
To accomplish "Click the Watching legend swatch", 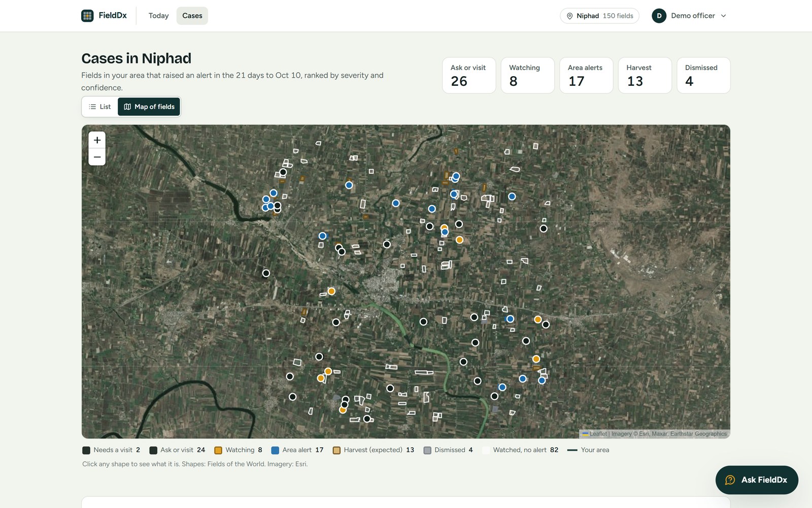I will (x=218, y=450).
